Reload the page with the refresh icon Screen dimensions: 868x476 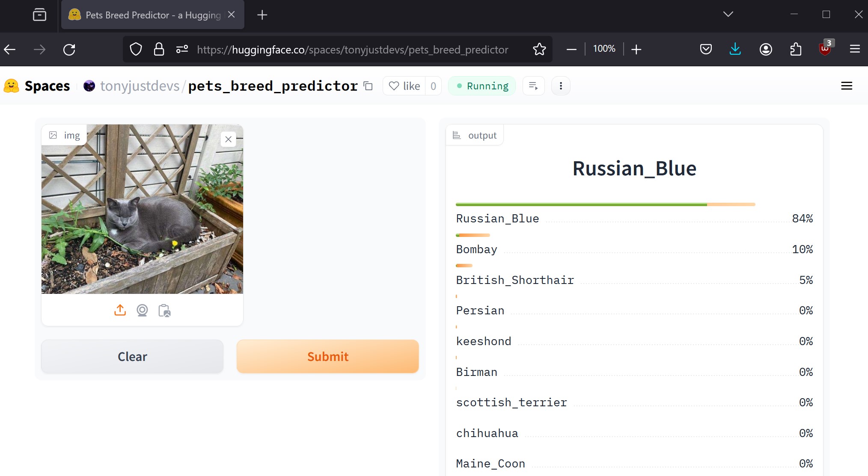pos(69,50)
